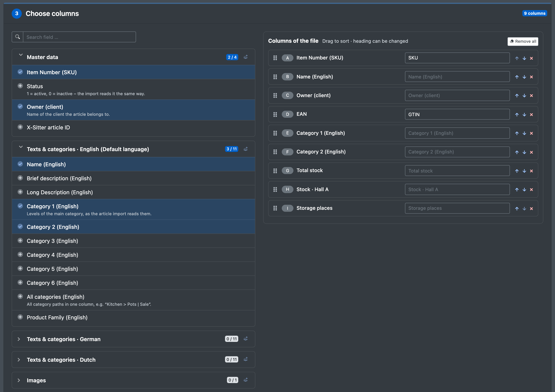Add the Status field
555x392 pixels.
[134, 89]
